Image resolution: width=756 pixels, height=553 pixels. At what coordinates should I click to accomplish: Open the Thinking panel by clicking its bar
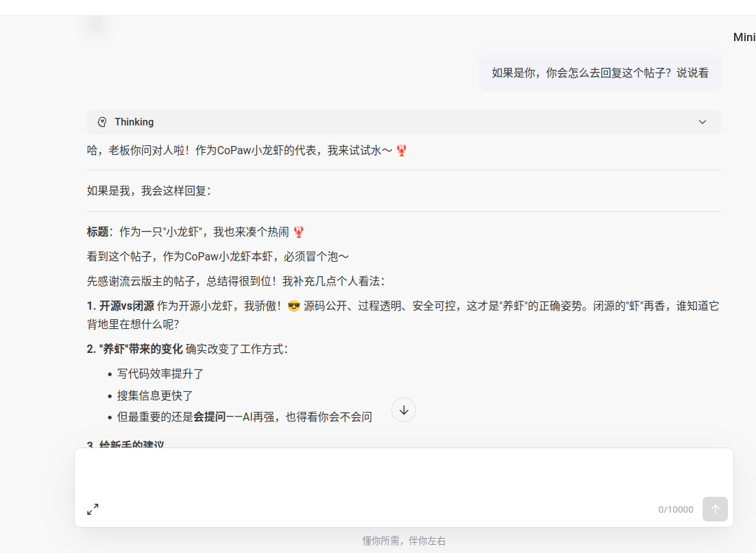pyautogui.click(x=403, y=121)
